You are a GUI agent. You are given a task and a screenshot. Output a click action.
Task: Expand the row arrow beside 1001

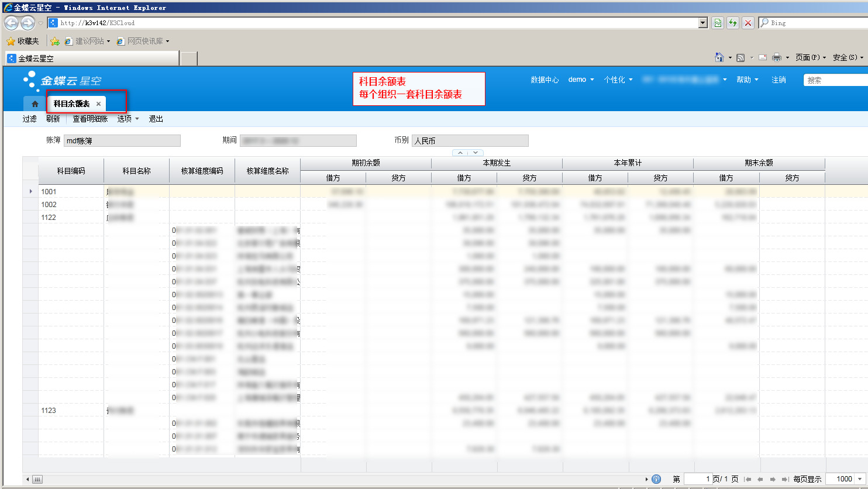(x=30, y=191)
